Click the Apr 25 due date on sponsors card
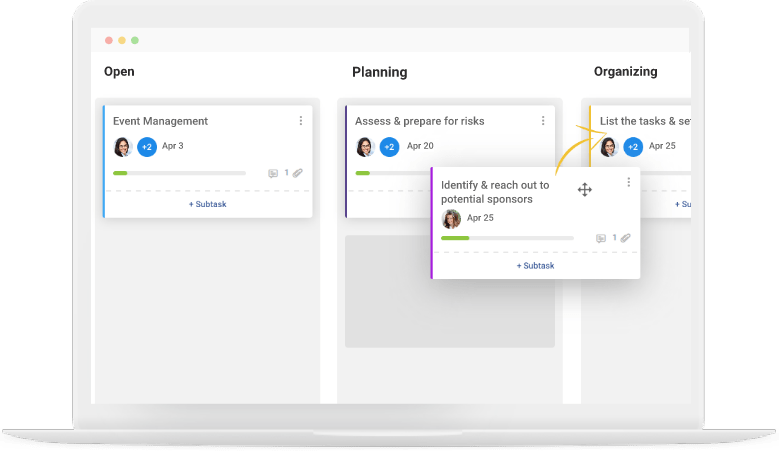 (481, 218)
